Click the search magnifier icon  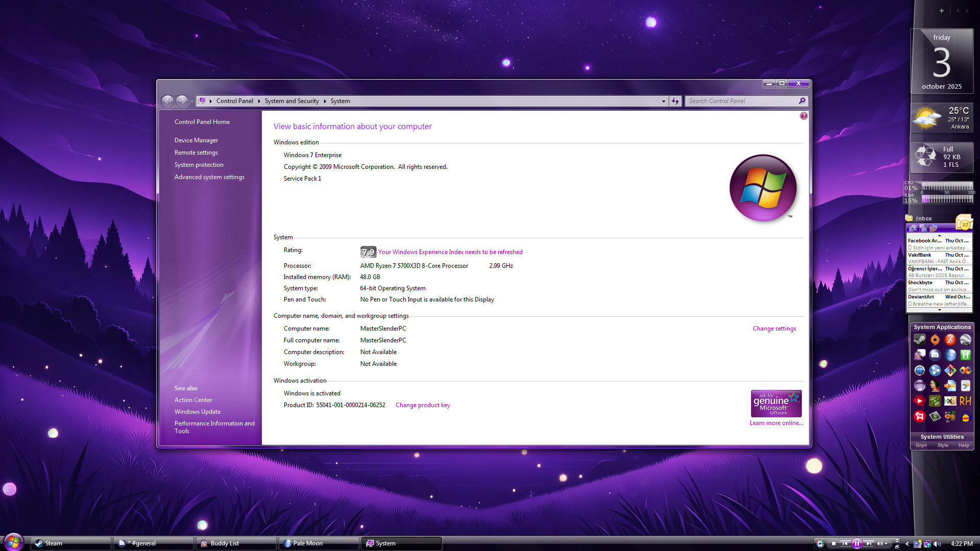coord(802,101)
